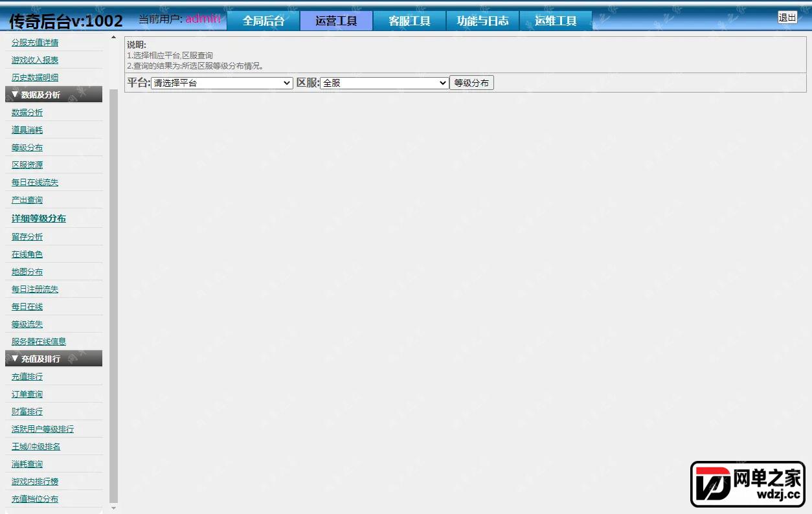Open 服务器在线信息 link

tap(39, 342)
